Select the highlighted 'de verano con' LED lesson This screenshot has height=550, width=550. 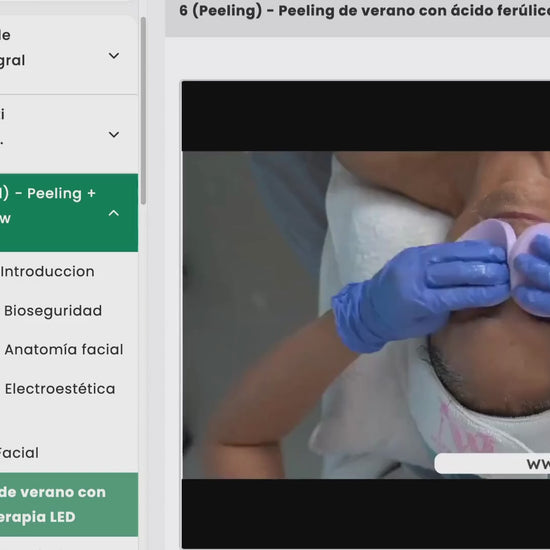(69, 504)
